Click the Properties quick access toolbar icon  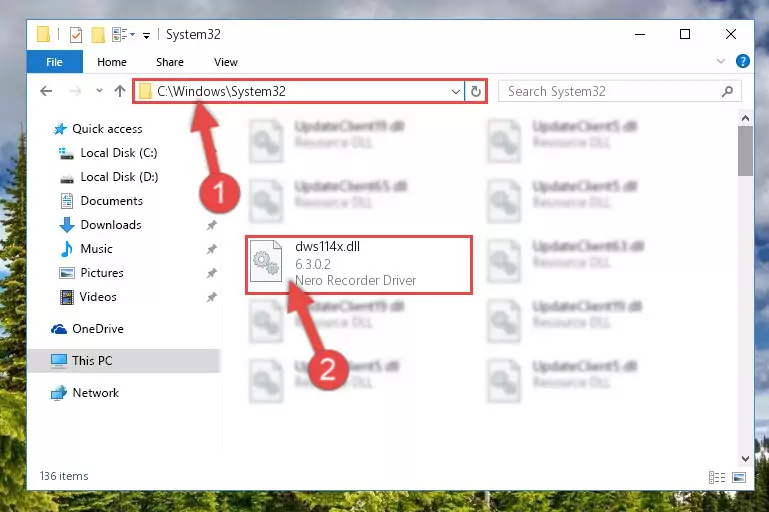click(x=76, y=35)
